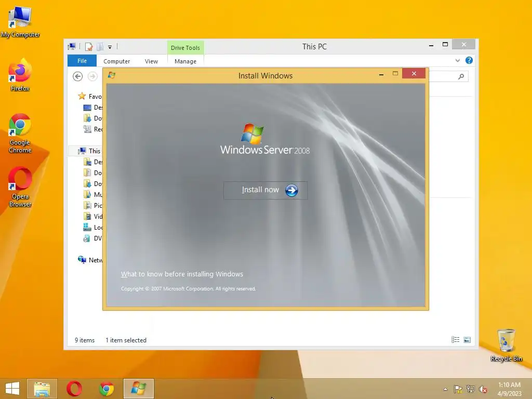Open the Windows Start button
Viewport: 532px width, 399px height.
tap(12, 389)
